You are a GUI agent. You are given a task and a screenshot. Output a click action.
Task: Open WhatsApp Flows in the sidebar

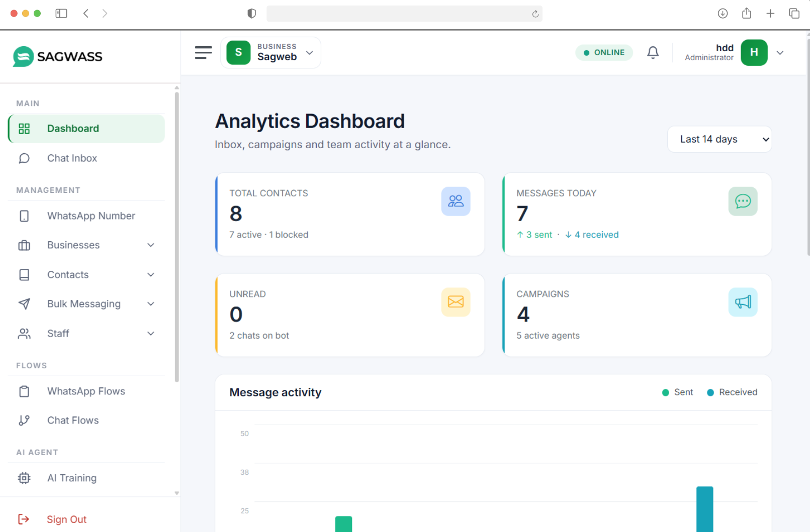tap(86, 391)
